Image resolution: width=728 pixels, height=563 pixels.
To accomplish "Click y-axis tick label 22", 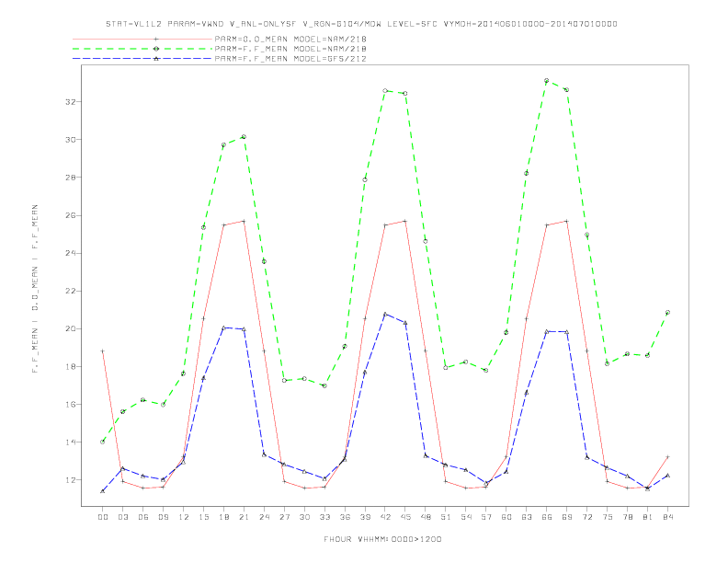I will pyautogui.click(x=70, y=292).
